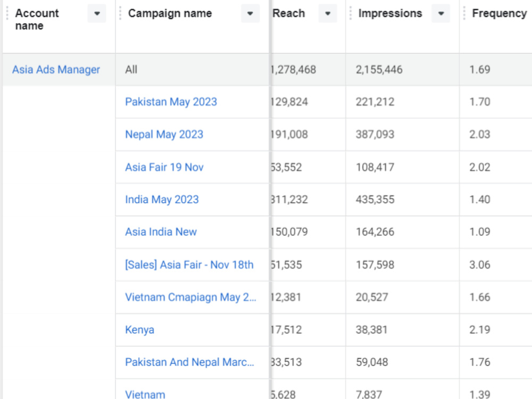Open the India May 2023 campaign

pos(162,199)
